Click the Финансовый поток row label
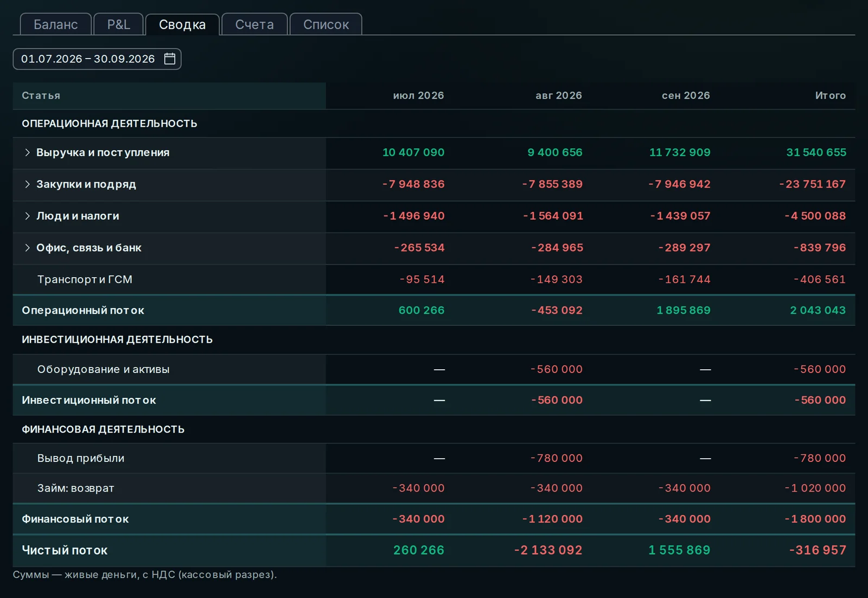 pyautogui.click(x=75, y=519)
